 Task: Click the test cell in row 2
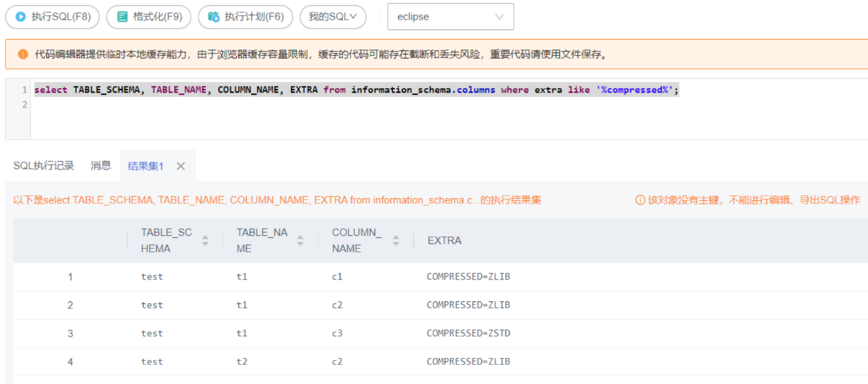(152, 305)
